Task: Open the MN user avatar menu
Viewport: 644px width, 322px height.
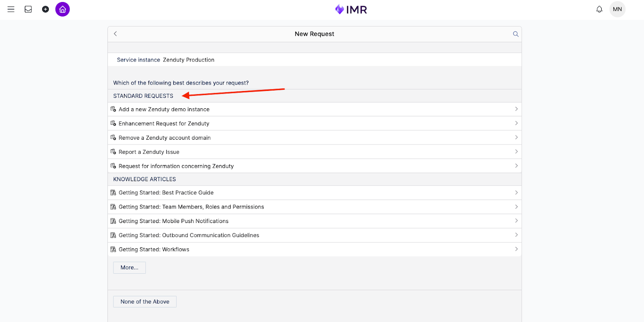Action: [617, 9]
